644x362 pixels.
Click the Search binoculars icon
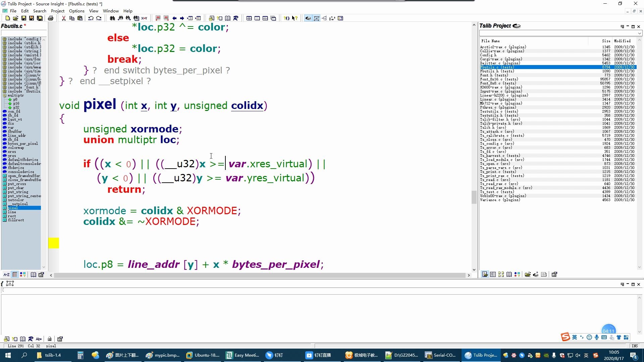[x=112, y=18]
